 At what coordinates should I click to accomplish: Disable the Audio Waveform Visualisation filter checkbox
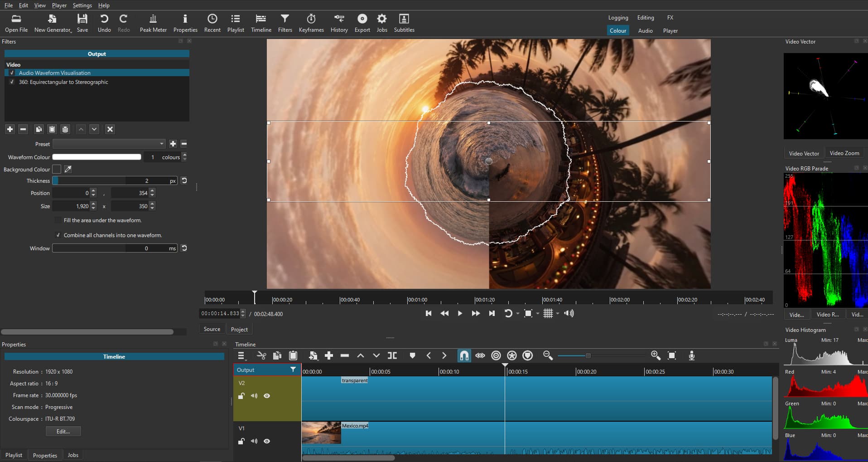12,73
